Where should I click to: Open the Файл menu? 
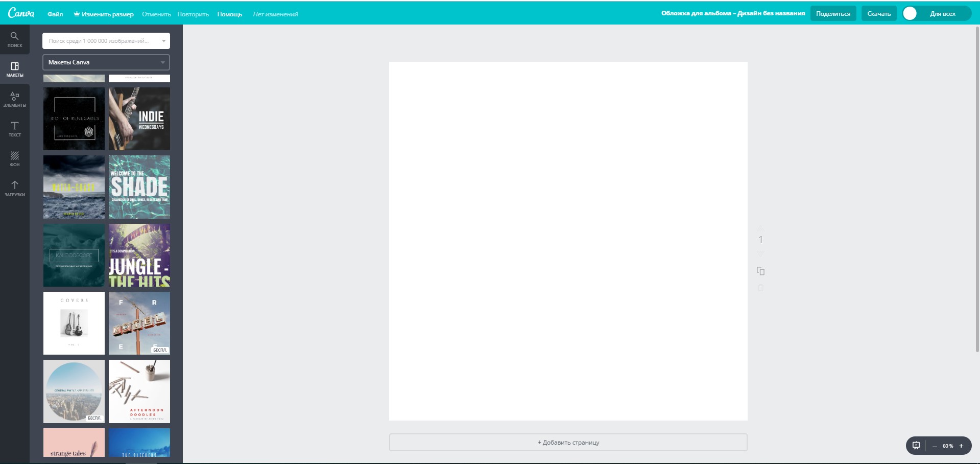[x=55, y=14]
